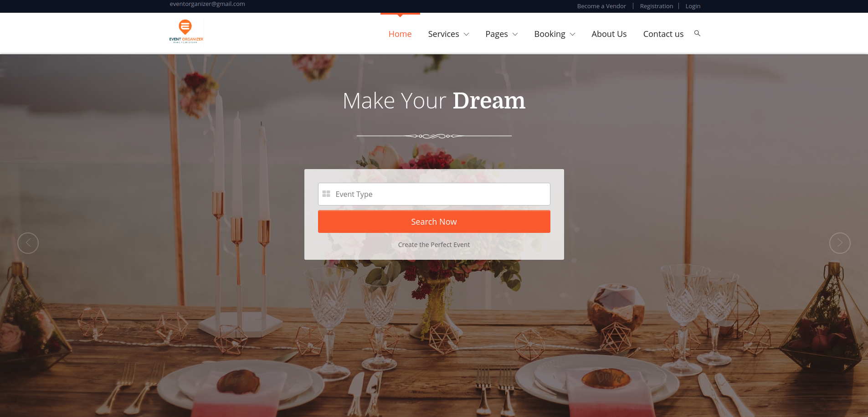
Task: Click the Make Your Dream headline
Action: point(434,100)
